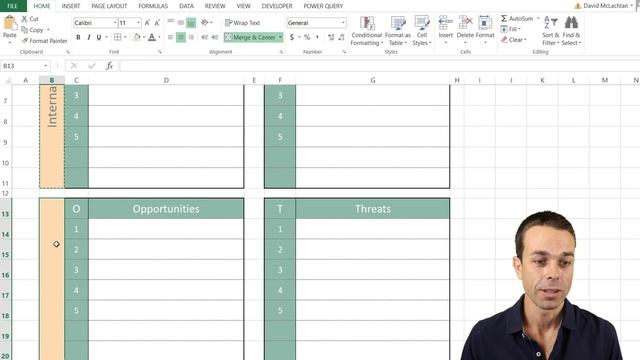Click the Insert Function fx button
The image size is (640, 360).
pos(109,66)
